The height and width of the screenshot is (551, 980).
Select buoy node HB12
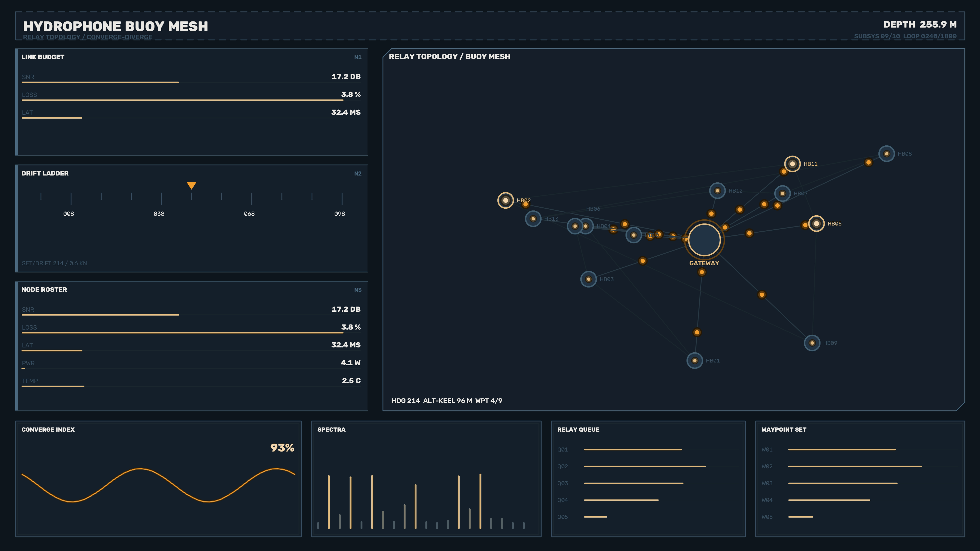(x=717, y=191)
